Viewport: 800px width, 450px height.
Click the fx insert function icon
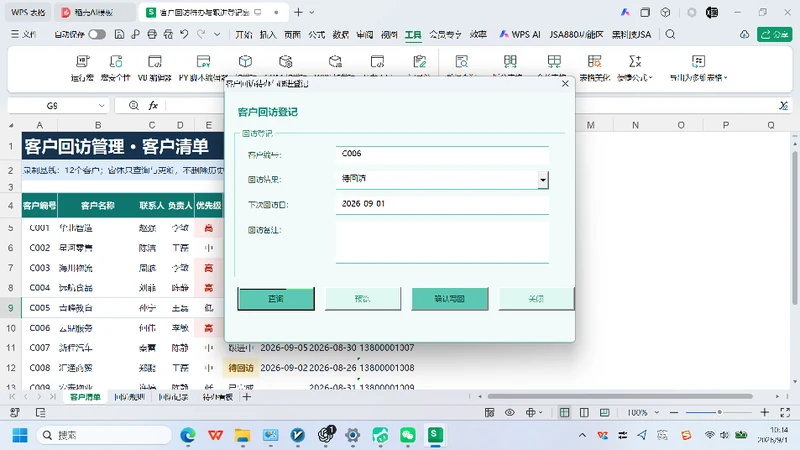click(153, 106)
